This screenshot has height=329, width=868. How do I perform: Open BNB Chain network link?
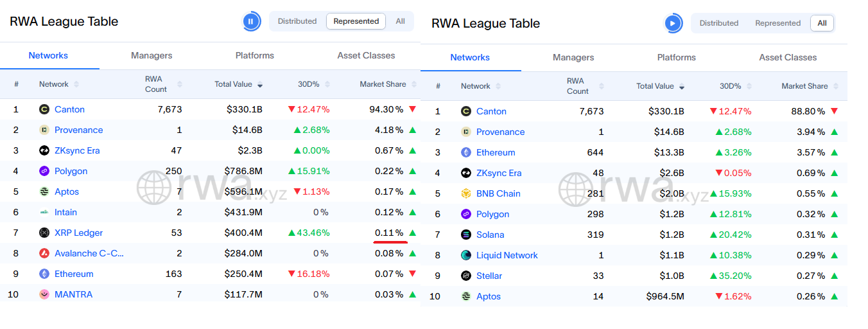tap(498, 193)
